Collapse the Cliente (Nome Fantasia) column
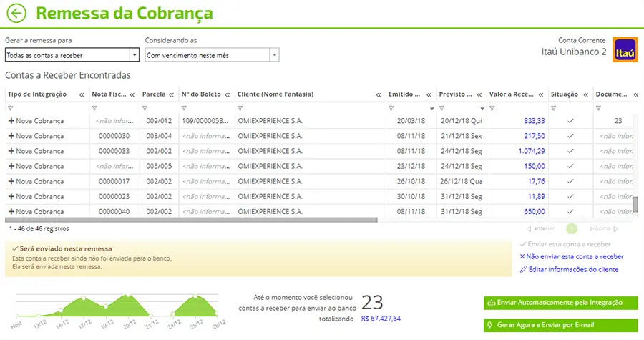644x340 pixels. point(379,95)
